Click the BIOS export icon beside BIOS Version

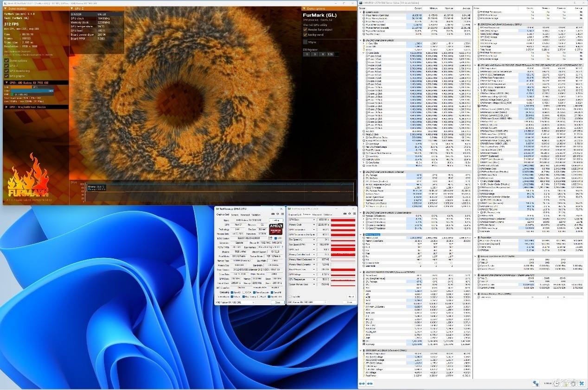tap(270, 238)
